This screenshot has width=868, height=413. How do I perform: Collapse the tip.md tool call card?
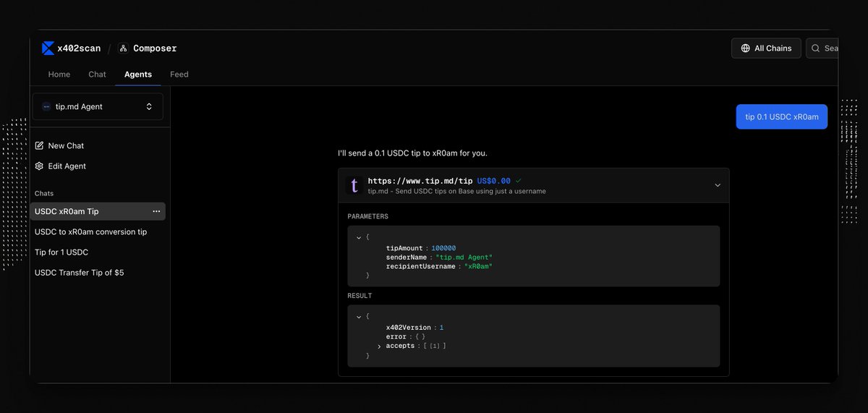[718, 185]
